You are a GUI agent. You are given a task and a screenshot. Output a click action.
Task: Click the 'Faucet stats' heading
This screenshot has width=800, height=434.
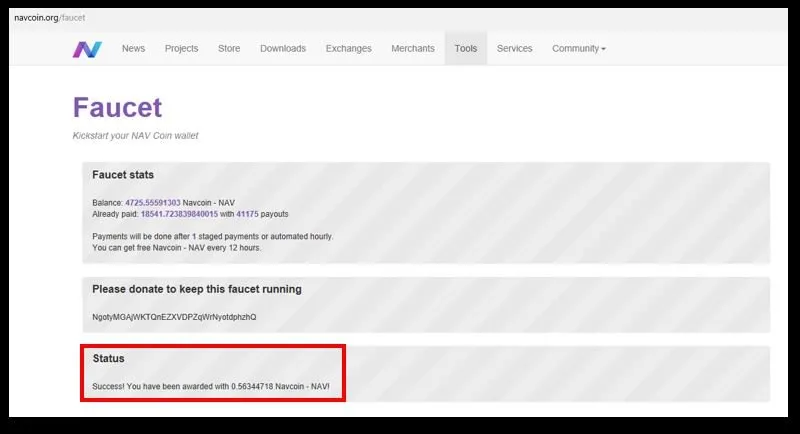coord(123,175)
